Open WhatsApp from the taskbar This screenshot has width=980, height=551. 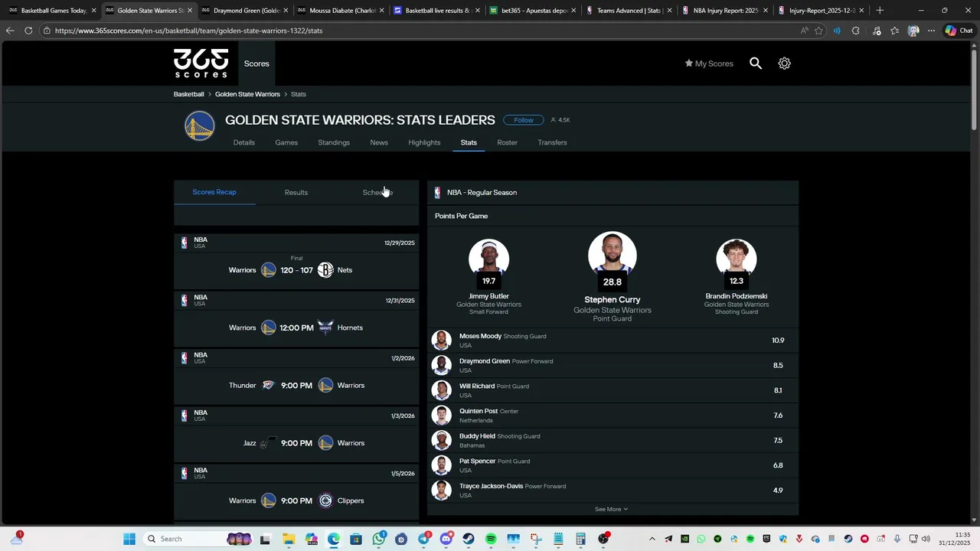(x=379, y=539)
